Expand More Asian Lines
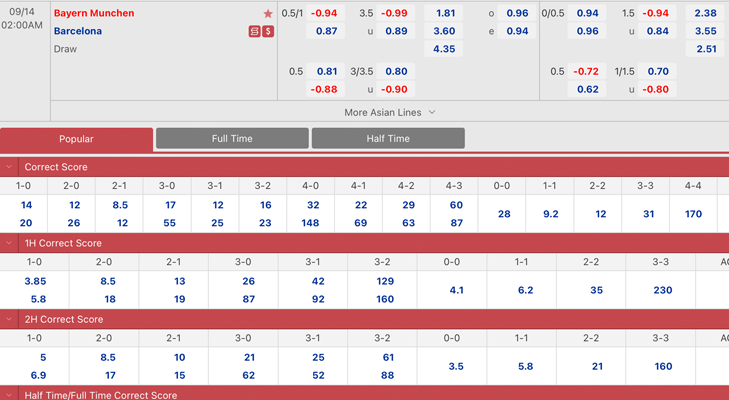This screenshot has width=729, height=400. pos(390,112)
